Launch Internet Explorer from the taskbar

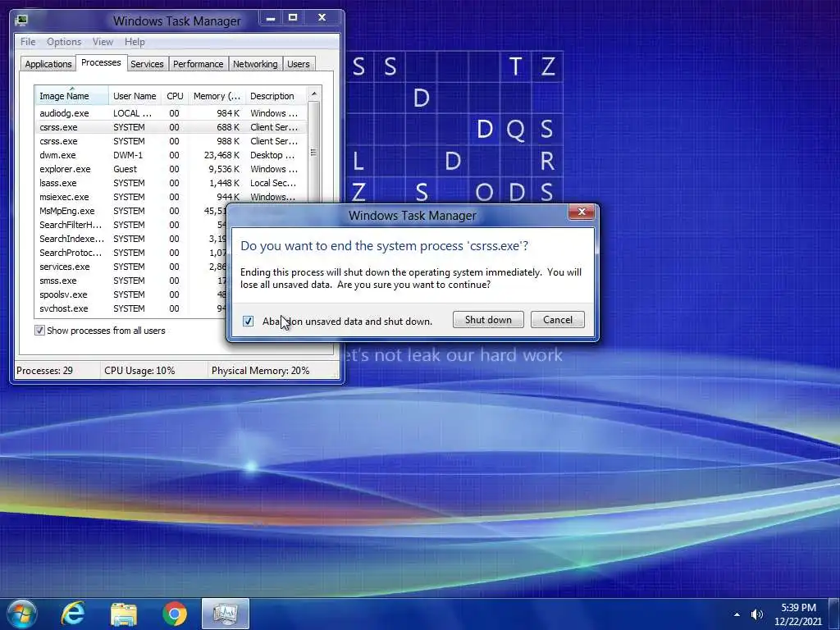(73, 614)
